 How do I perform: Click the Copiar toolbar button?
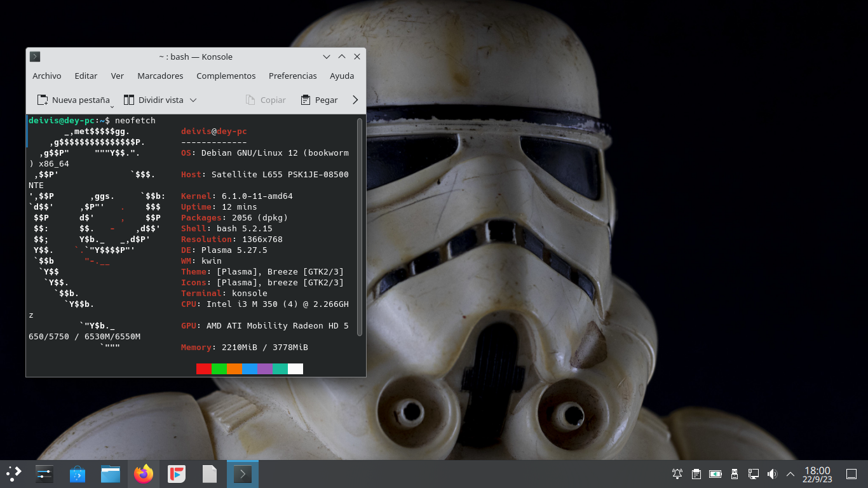click(x=266, y=100)
